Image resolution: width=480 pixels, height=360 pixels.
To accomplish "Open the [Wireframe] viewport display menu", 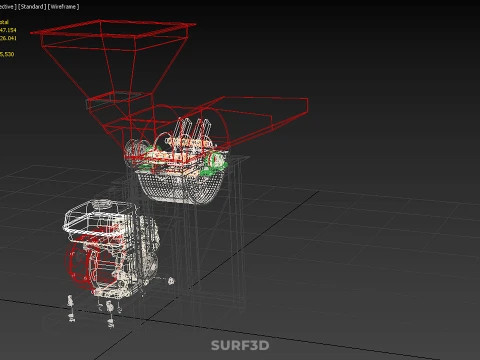I will pyautogui.click(x=63, y=7).
